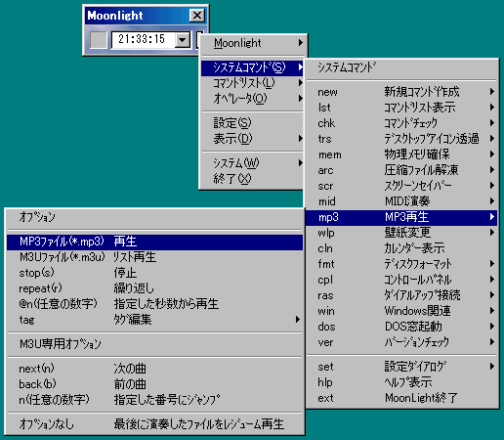504x440 pixels.
Task: Select scr スクリーンセイバー command
Action: click(401, 186)
